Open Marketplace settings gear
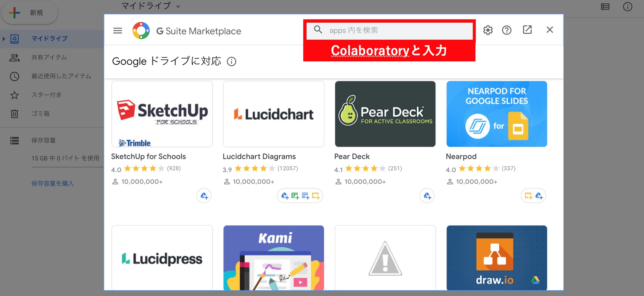 point(488,30)
